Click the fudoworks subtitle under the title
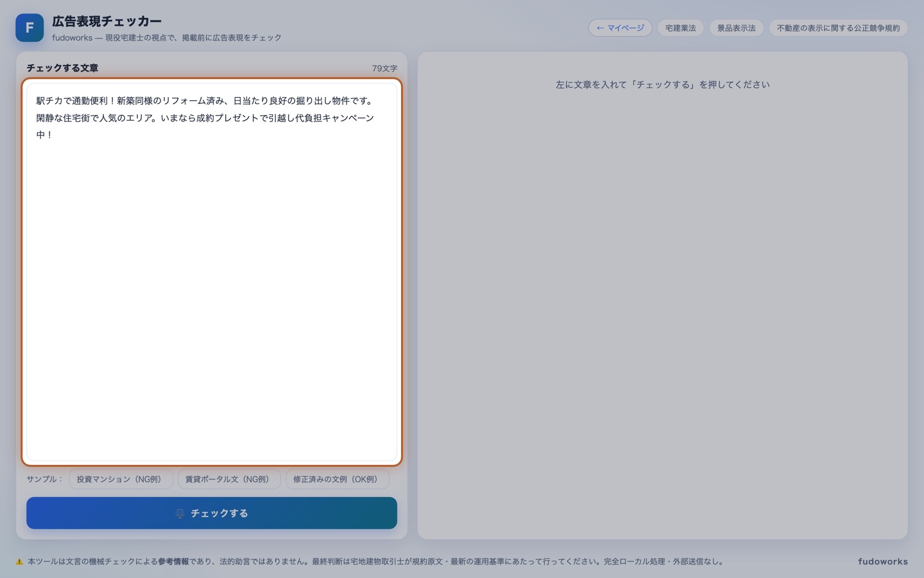This screenshot has height=578, width=924. click(x=167, y=38)
